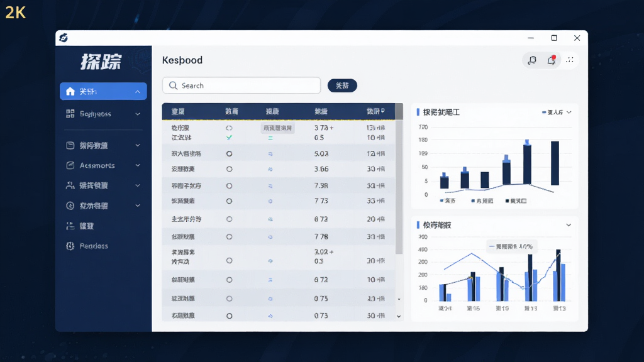Select the highlighted home item in the sidebar

103,91
